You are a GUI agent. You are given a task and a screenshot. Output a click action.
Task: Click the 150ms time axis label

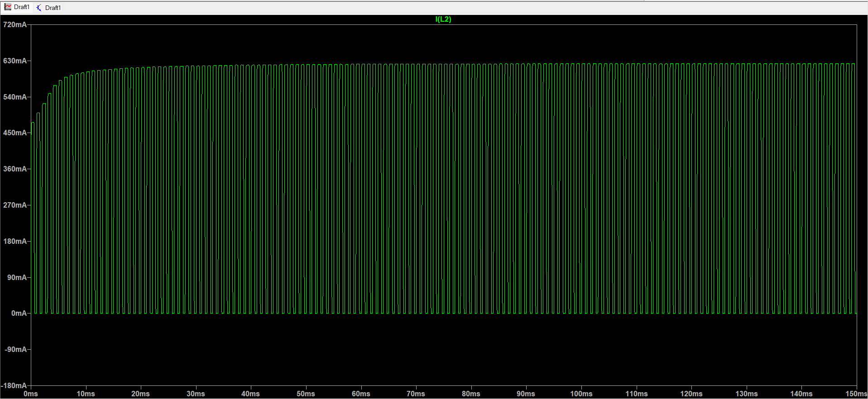(x=856, y=394)
